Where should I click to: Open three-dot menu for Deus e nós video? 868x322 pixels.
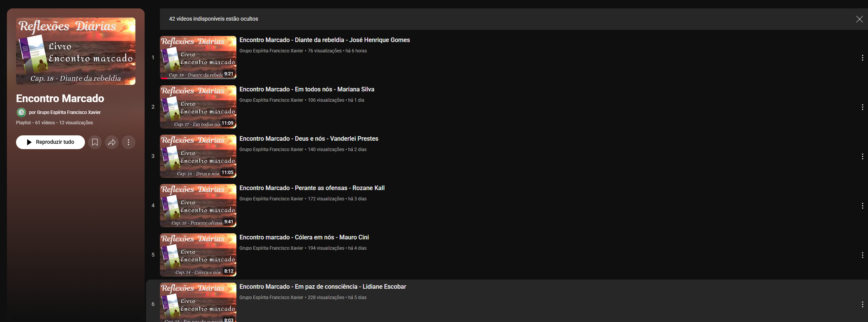862,156
